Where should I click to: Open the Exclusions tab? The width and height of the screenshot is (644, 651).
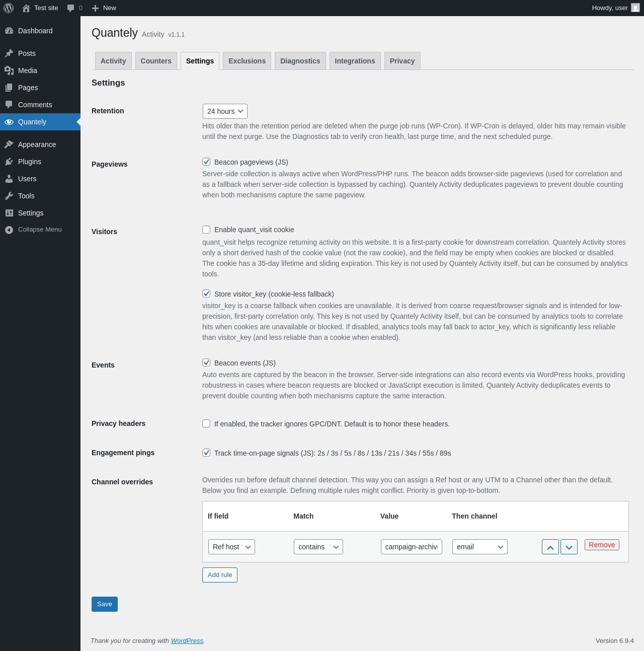tap(247, 61)
